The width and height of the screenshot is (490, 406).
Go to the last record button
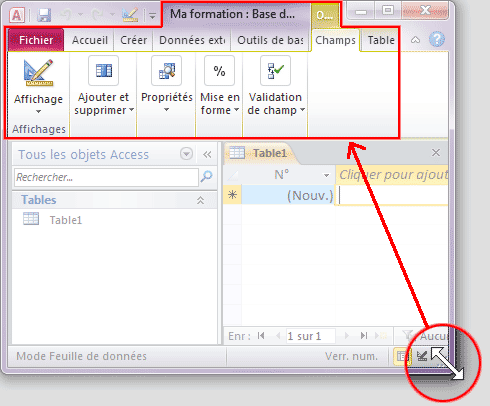click(x=364, y=336)
